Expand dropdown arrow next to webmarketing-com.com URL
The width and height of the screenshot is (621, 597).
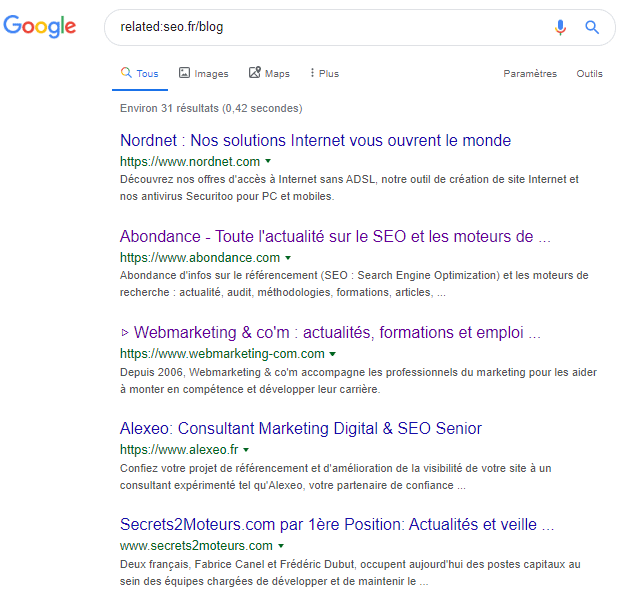[333, 354]
